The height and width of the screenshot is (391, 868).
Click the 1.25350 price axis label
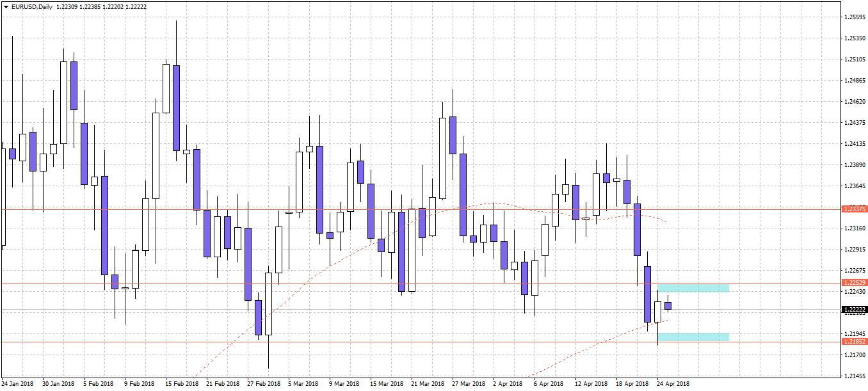click(855, 38)
